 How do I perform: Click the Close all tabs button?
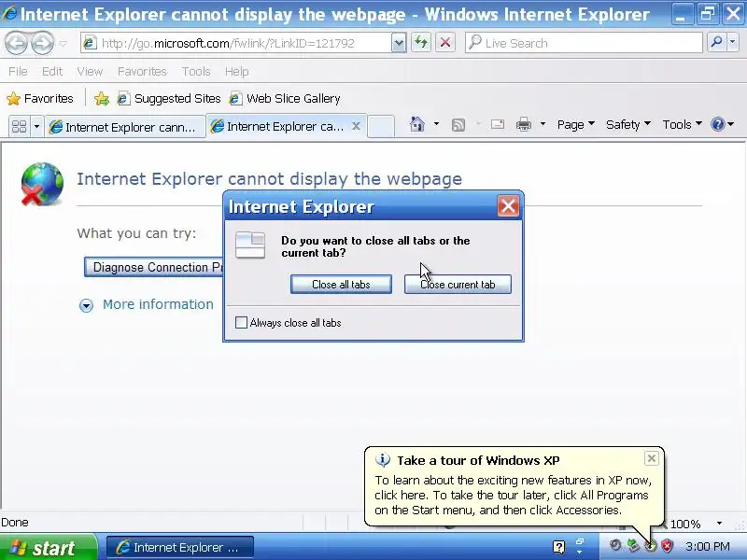coord(341,285)
